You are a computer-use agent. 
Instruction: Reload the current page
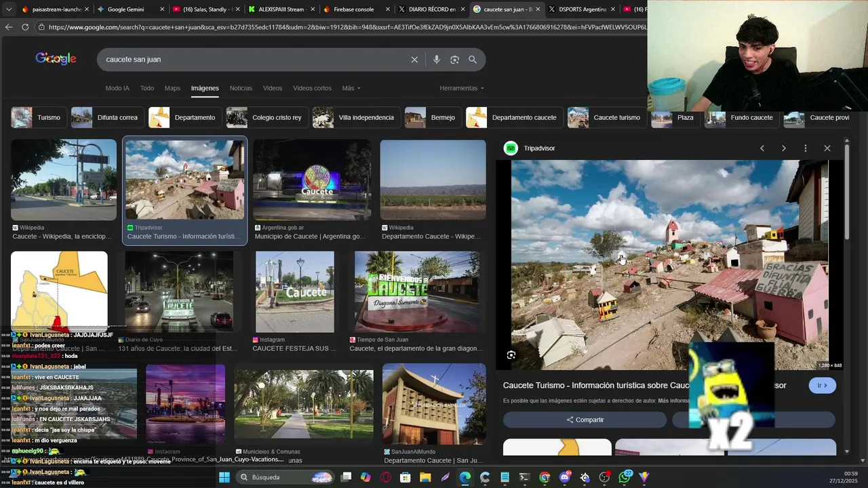25,27
